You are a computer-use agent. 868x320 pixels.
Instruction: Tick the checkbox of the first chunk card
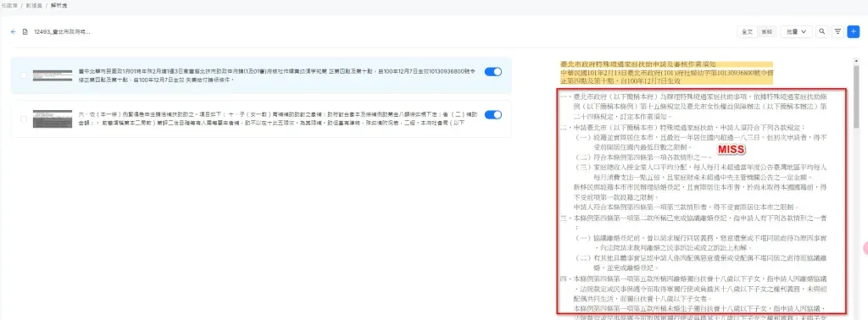click(23, 75)
